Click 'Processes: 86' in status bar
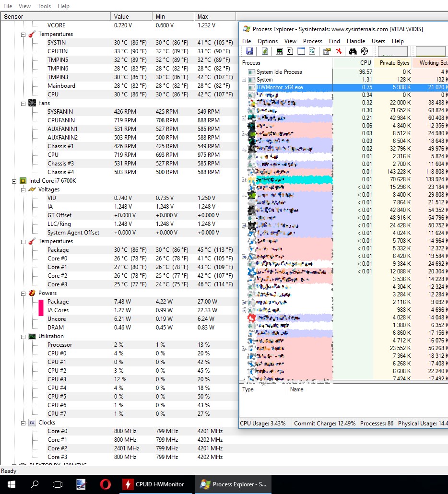 point(377,423)
